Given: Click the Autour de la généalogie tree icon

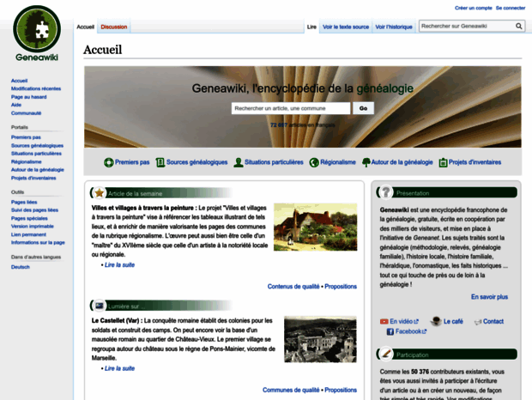Looking at the screenshot, I should (x=366, y=162).
